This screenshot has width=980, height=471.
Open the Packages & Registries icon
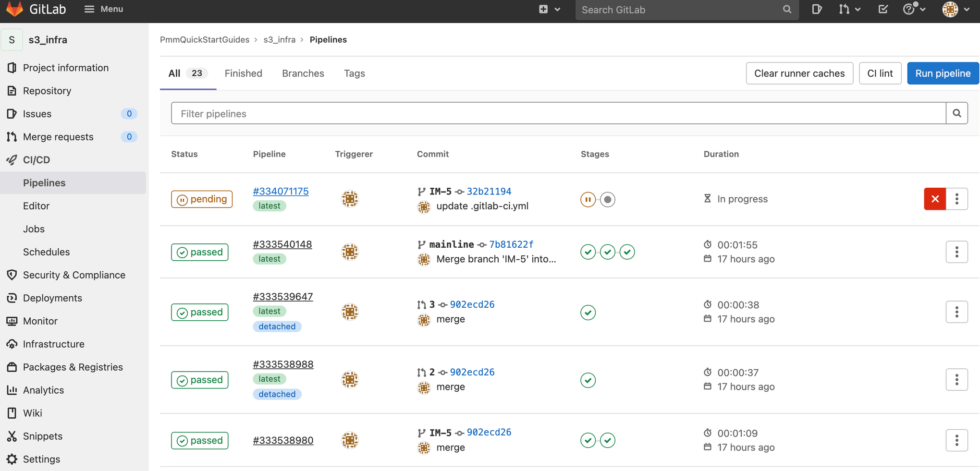pyautogui.click(x=12, y=367)
